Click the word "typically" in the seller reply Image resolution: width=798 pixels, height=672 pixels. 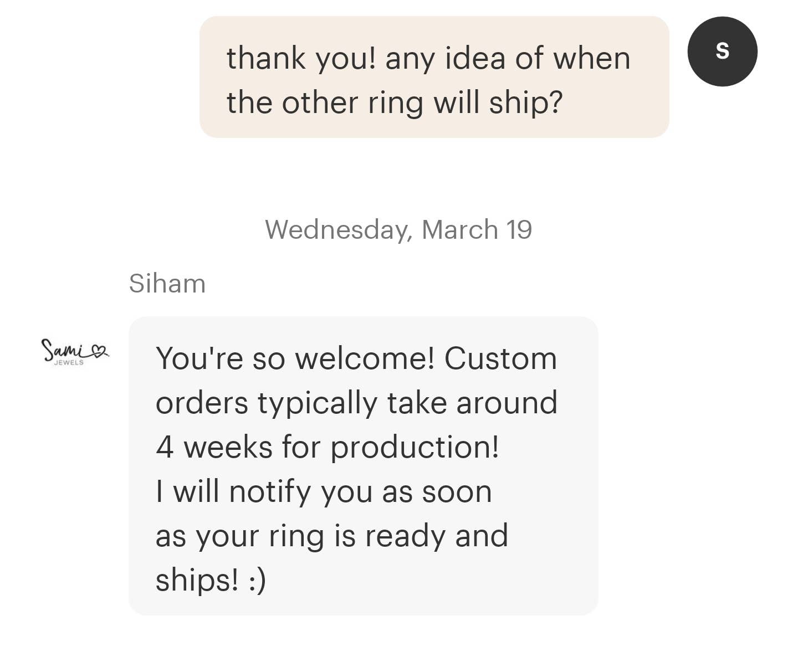tap(317, 403)
